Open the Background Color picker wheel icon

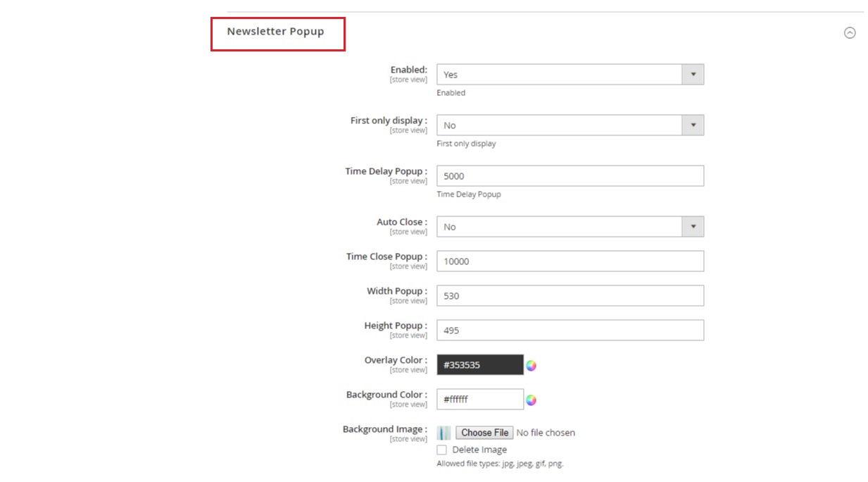click(x=531, y=400)
